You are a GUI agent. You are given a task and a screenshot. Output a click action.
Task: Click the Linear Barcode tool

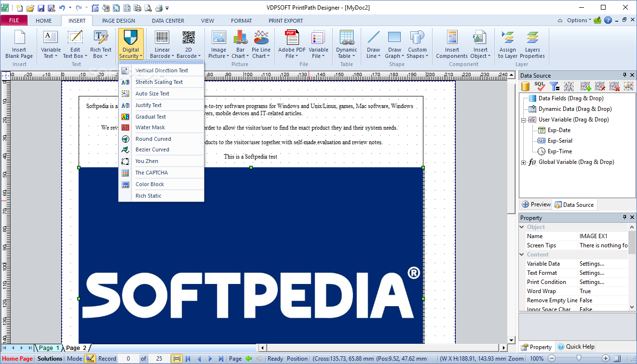coord(162,44)
